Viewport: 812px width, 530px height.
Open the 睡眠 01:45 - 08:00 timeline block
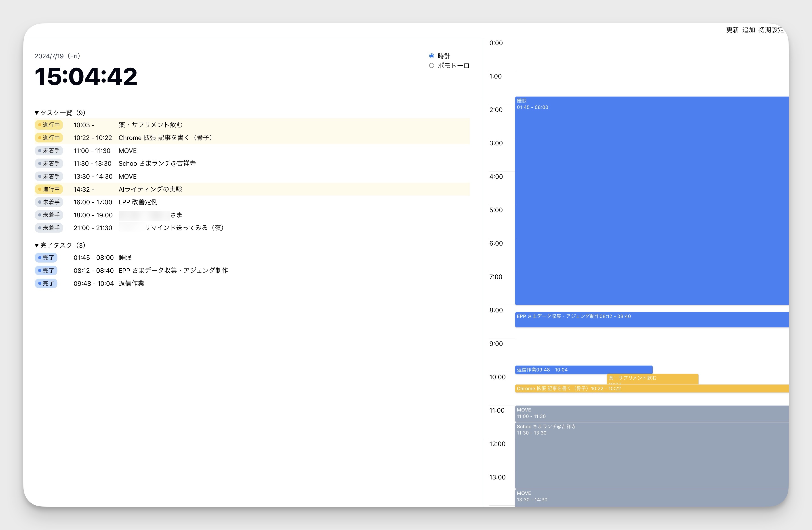[652, 201]
